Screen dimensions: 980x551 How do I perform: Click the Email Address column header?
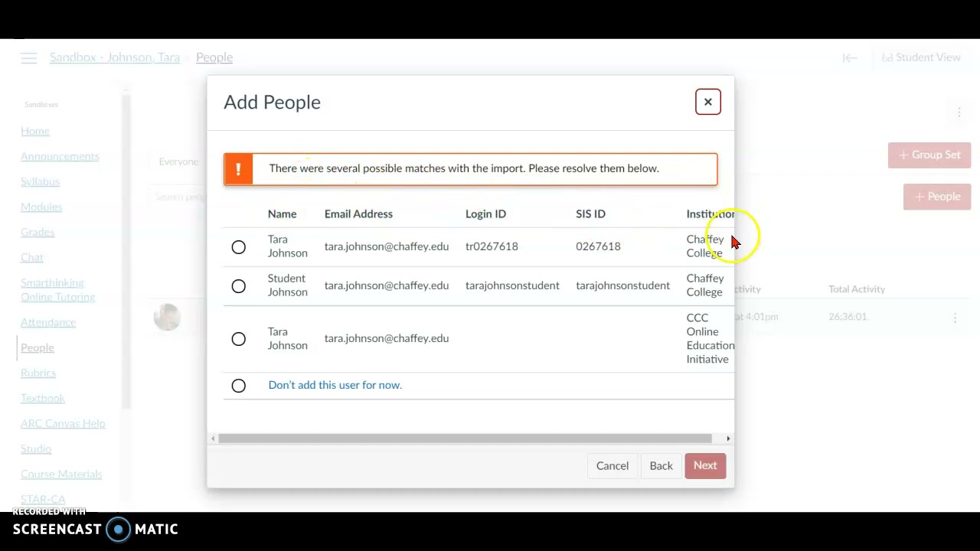[358, 214]
